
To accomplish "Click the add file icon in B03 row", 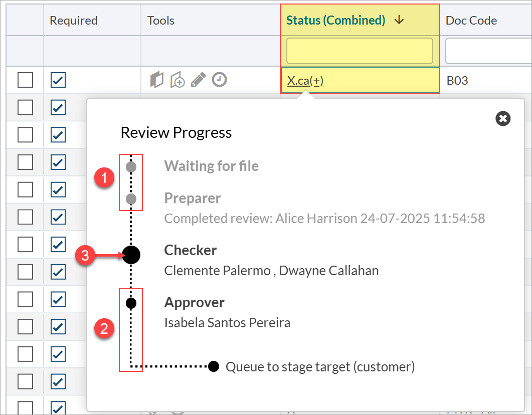I will click(178, 80).
